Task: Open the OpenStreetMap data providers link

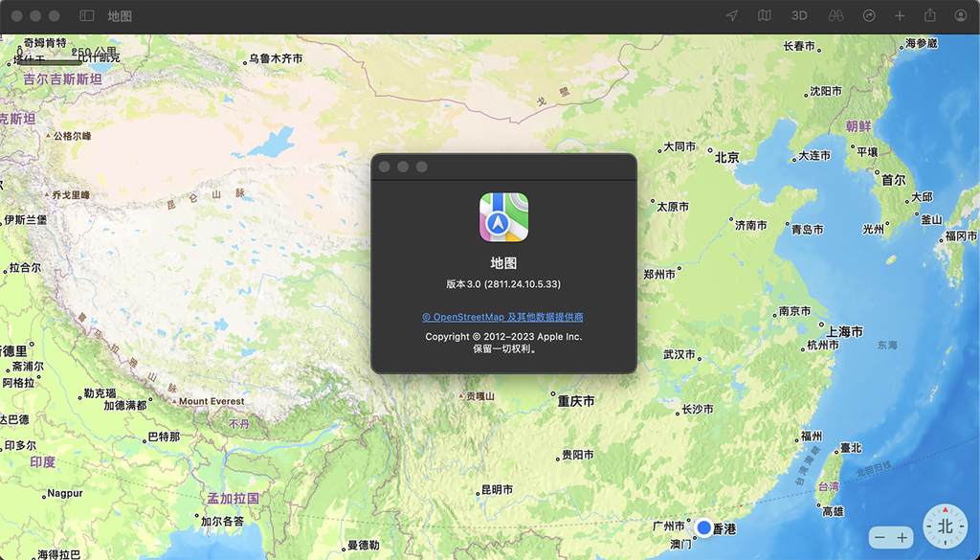Action: [503, 316]
